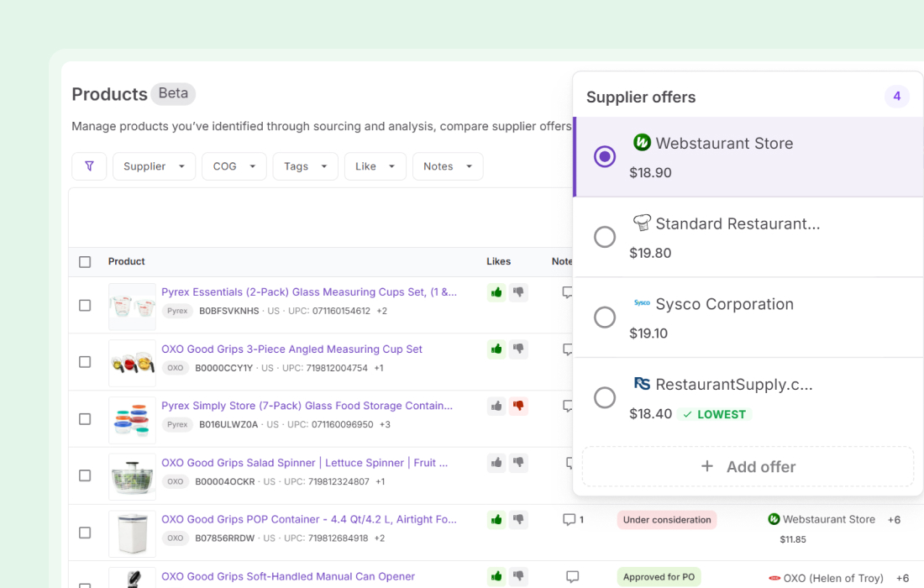This screenshot has height=588, width=924.
Task: Click the Add offer button
Action: (748, 466)
